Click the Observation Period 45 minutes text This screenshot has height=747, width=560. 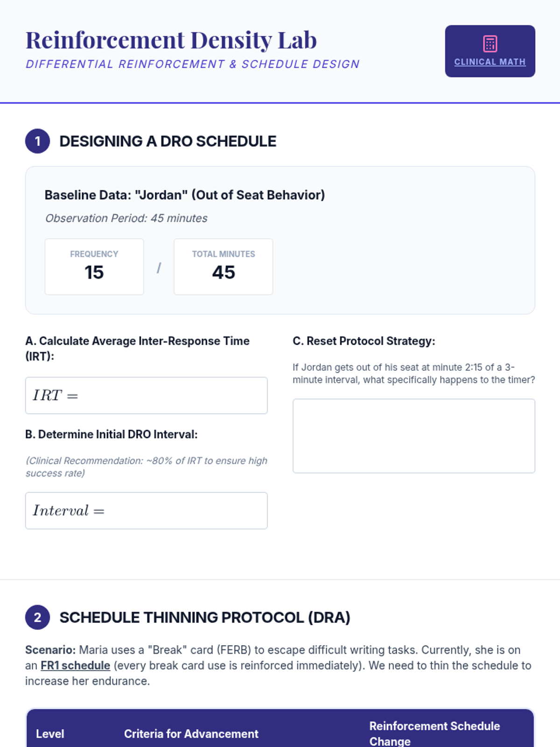coord(126,218)
